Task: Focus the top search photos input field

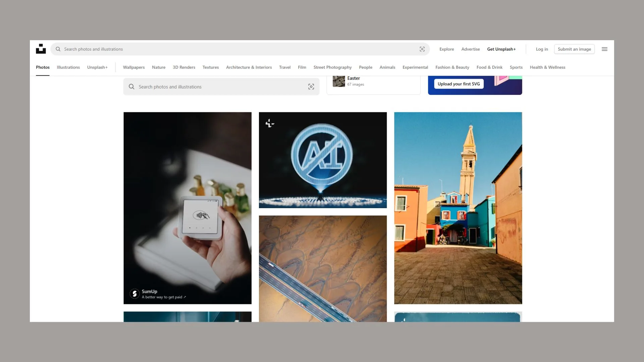Action: coord(235,49)
